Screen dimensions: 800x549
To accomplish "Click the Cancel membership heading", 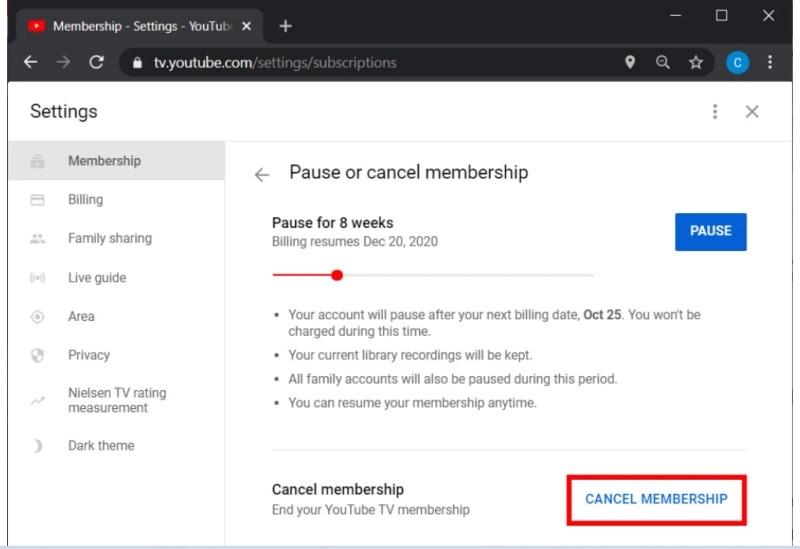I will (338, 489).
